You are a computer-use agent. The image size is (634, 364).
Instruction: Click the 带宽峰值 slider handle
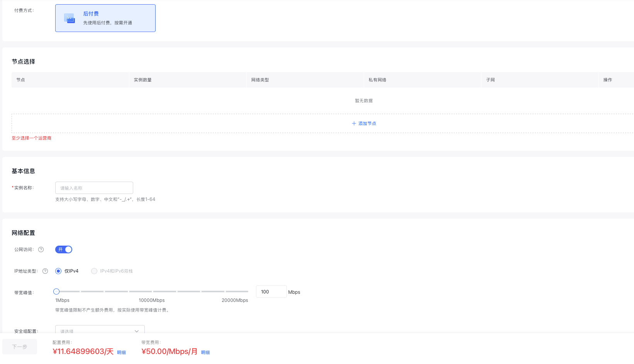coord(56,292)
